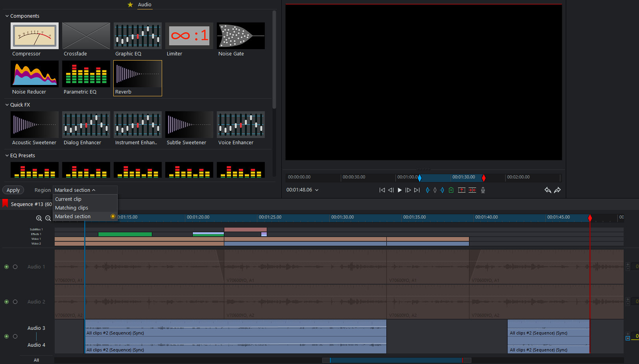Choose Current clip from Region menu
Screen dimensions: 639x364
(85, 199)
